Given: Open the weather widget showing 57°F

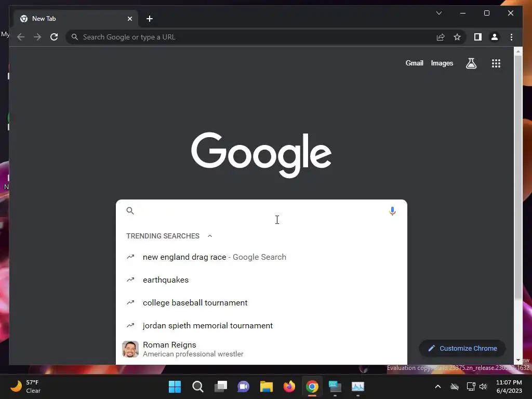Looking at the screenshot, I should pos(26,387).
